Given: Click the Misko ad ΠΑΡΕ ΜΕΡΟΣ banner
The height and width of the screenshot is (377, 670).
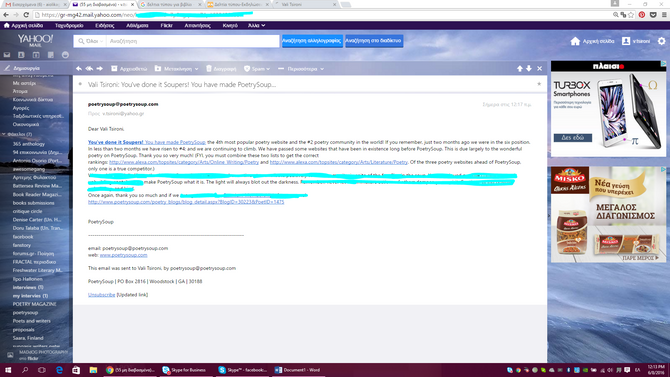Looking at the screenshot, I should click(x=640, y=258).
